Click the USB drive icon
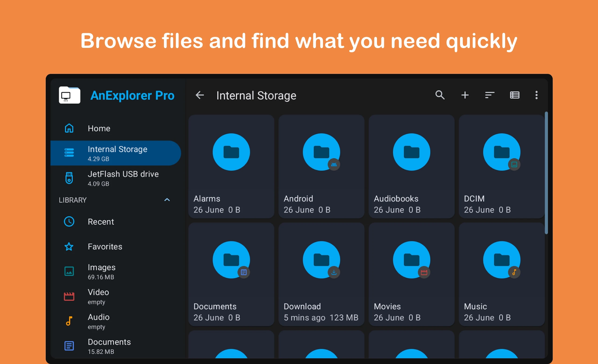Screen dimensions: 598x364 [69, 178]
